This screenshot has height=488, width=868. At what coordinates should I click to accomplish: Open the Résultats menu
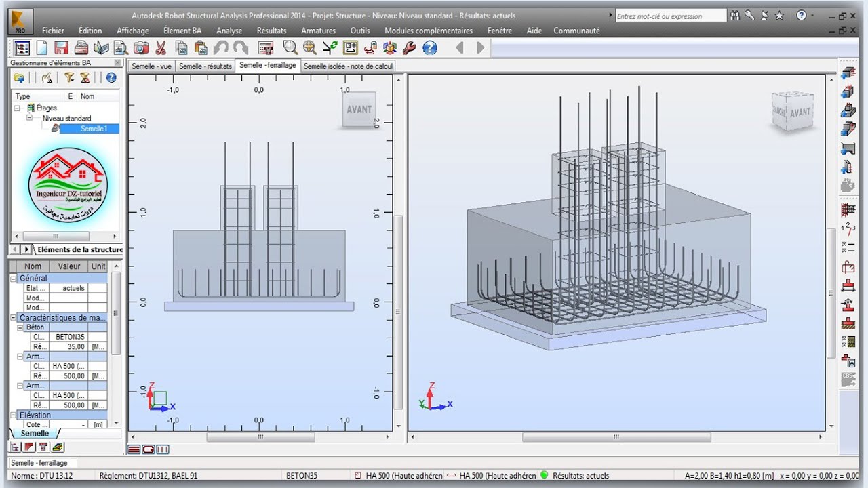tap(271, 30)
